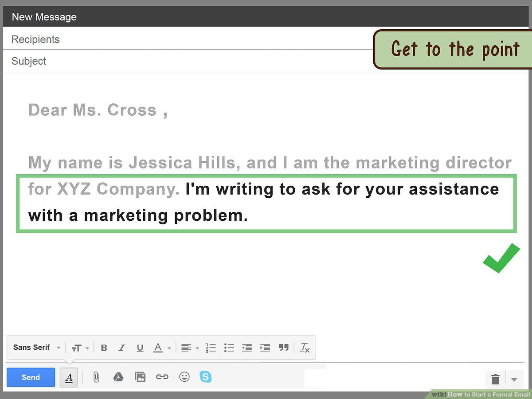Open the text color picker

pos(162,348)
